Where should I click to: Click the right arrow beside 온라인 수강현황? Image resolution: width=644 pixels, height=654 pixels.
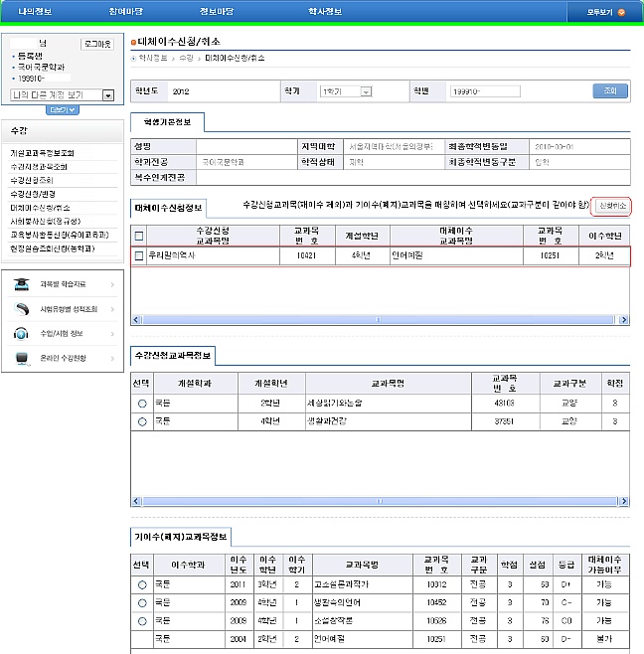point(111,357)
